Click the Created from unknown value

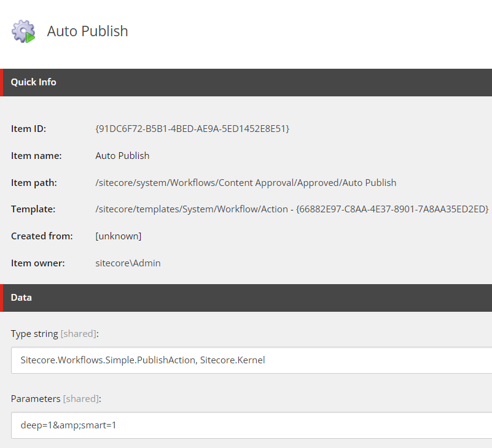pyautogui.click(x=119, y=236)
